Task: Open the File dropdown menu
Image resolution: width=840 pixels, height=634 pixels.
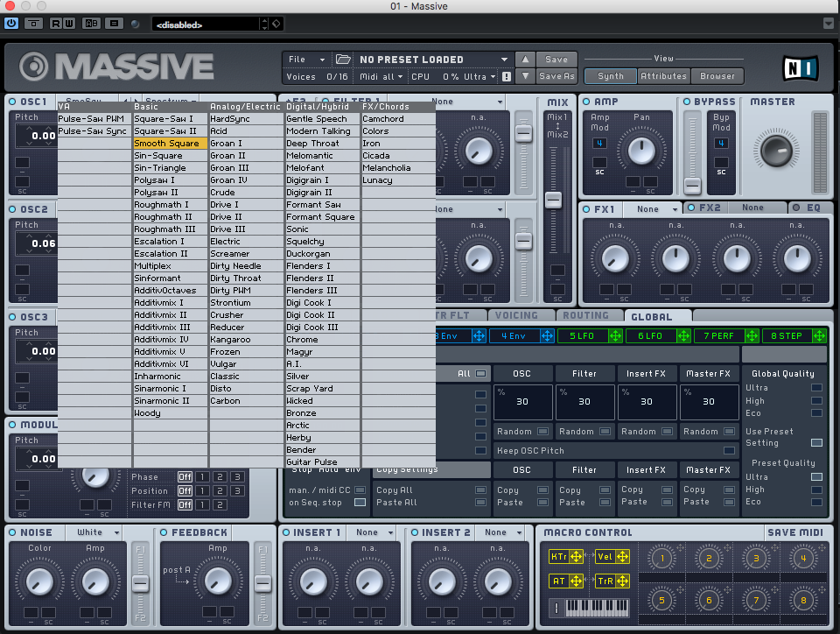Action: (x=307, y=60)
